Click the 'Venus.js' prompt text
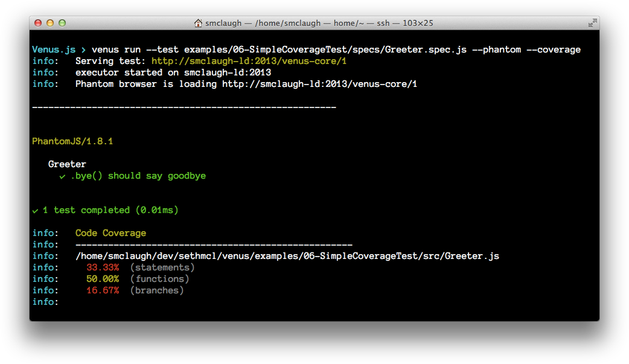This screenshot has width=629, height=364. tap(54, 49)
